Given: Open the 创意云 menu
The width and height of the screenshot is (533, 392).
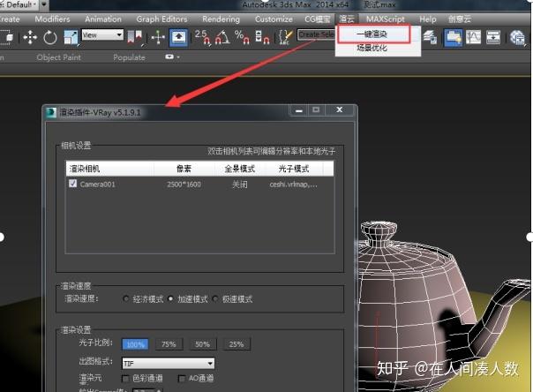Looking at the screenshot, I should tap(460, 19).
